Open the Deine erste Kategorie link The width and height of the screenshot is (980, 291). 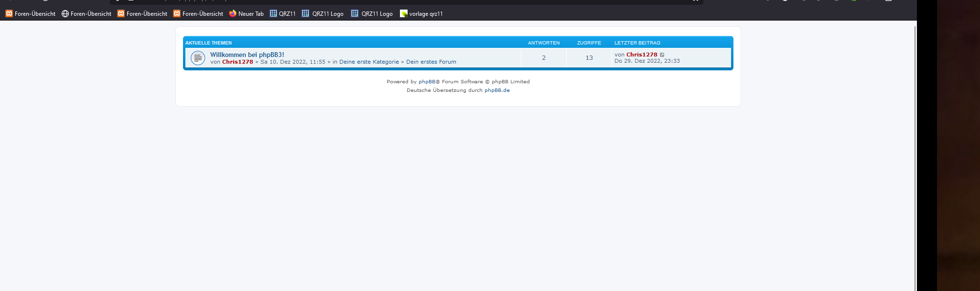tap(369, 62)
